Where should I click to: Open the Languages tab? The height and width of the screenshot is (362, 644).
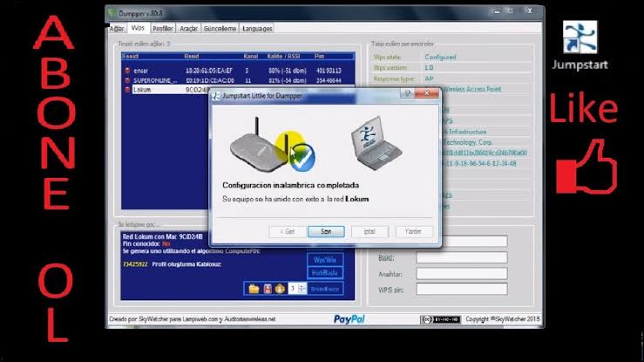point(257,29)
